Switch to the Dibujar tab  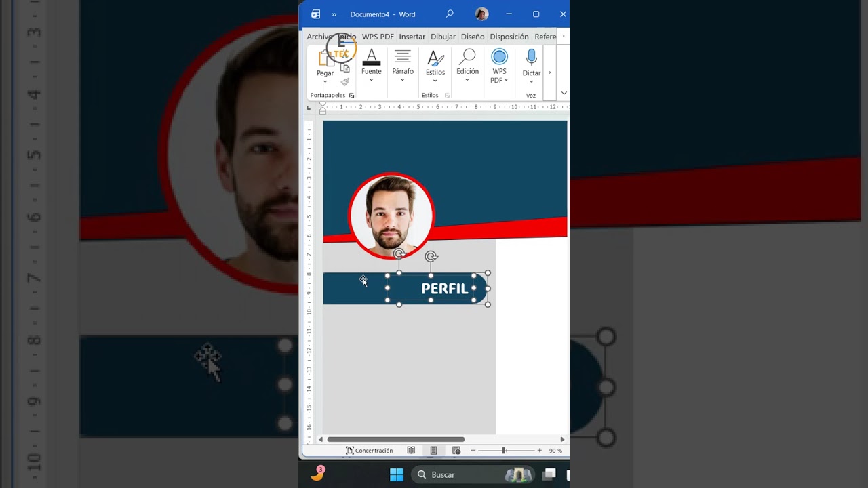coord(443,37)
